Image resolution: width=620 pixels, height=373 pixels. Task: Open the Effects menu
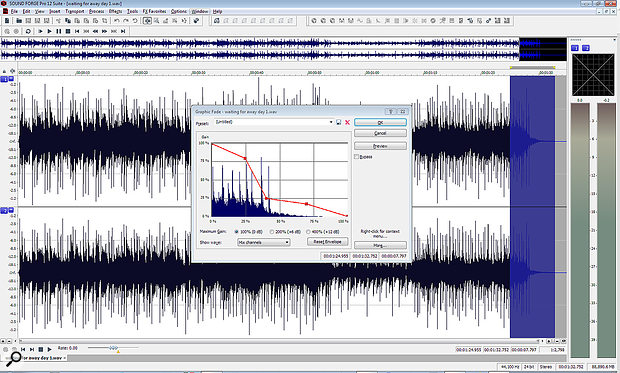(115, 11)
